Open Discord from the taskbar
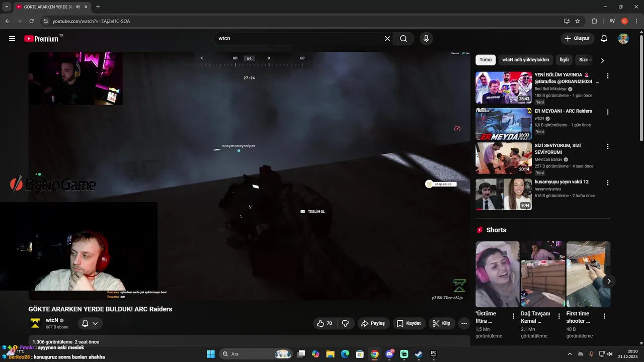 389,354
